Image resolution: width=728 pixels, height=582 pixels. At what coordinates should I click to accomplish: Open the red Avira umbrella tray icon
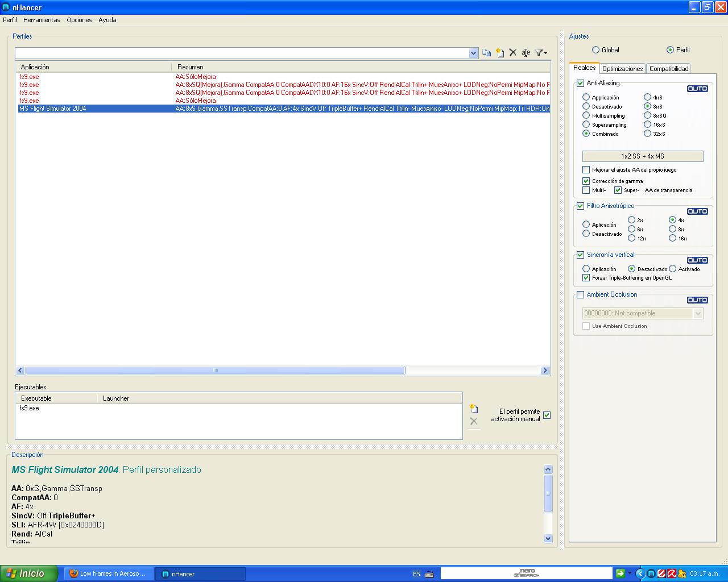click(x=671, y=573)
